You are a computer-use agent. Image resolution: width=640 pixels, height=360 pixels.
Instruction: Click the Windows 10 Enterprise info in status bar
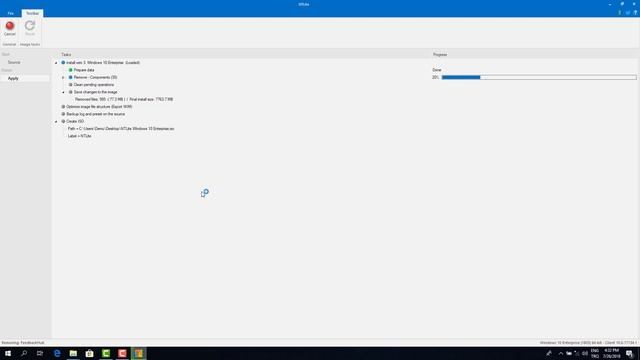[x=588, y=343]
